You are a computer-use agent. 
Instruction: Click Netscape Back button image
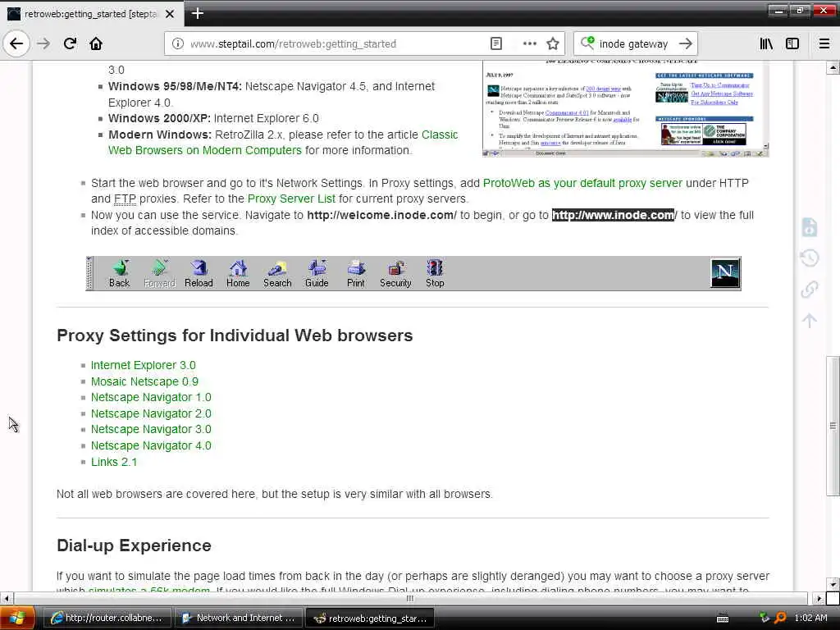click(x=120, y=274)
